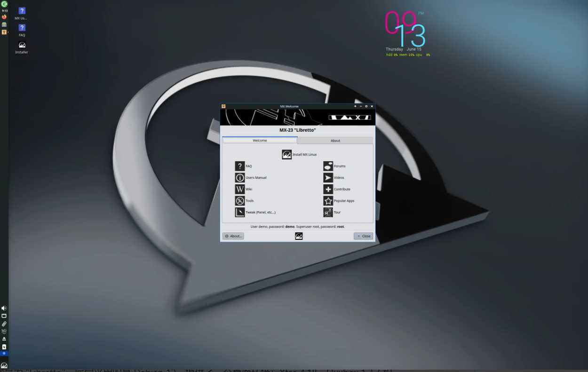Open the volume control in the panel

tap(4, 308)
